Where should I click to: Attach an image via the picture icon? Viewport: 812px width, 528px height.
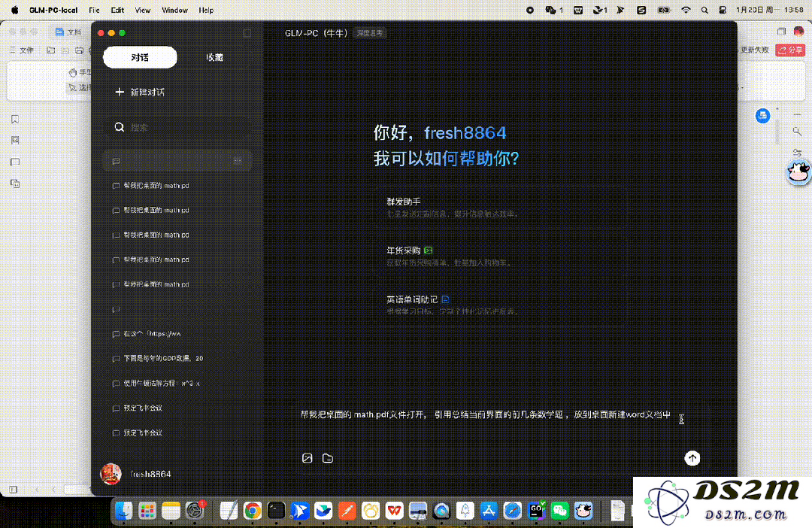pos(307,458)
